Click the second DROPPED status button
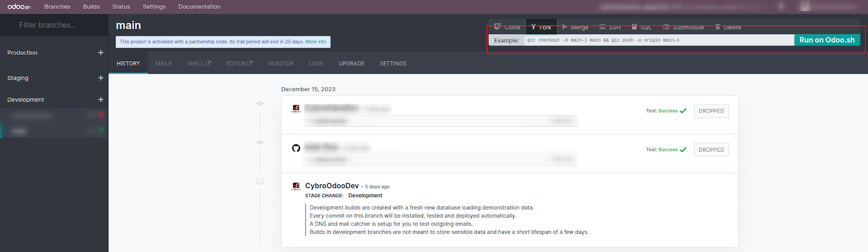 coord(711,150)
